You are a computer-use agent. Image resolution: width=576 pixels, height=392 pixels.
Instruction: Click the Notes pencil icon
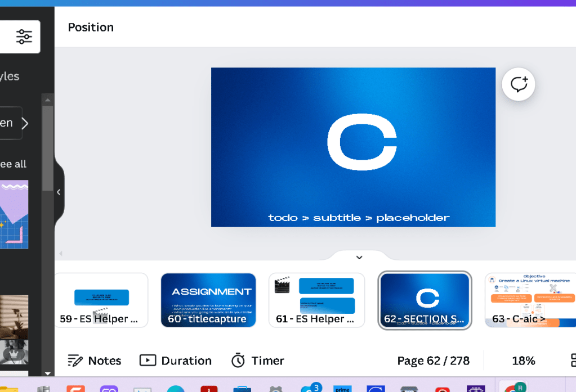75,361
